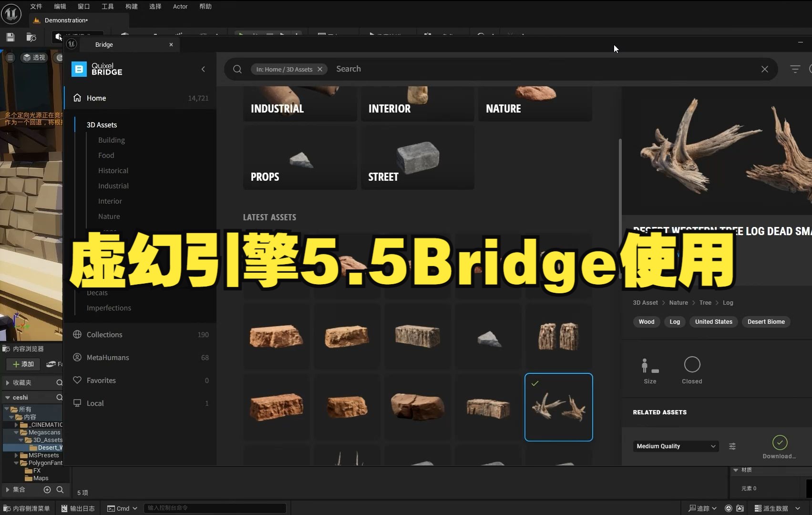Remove the Home / 3D Assets filter chip

tap(320, 69)
